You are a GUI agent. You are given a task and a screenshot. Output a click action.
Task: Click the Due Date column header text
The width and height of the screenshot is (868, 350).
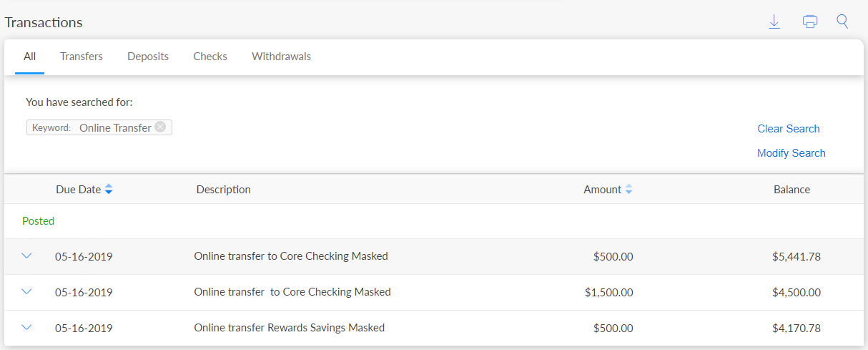point(78,190)
